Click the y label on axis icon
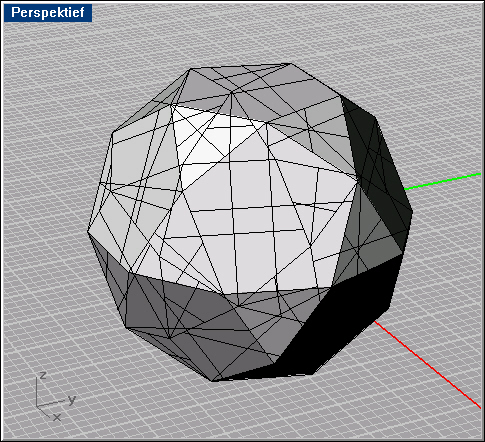This screenshot has width=485, height=442. coord(72,399)
